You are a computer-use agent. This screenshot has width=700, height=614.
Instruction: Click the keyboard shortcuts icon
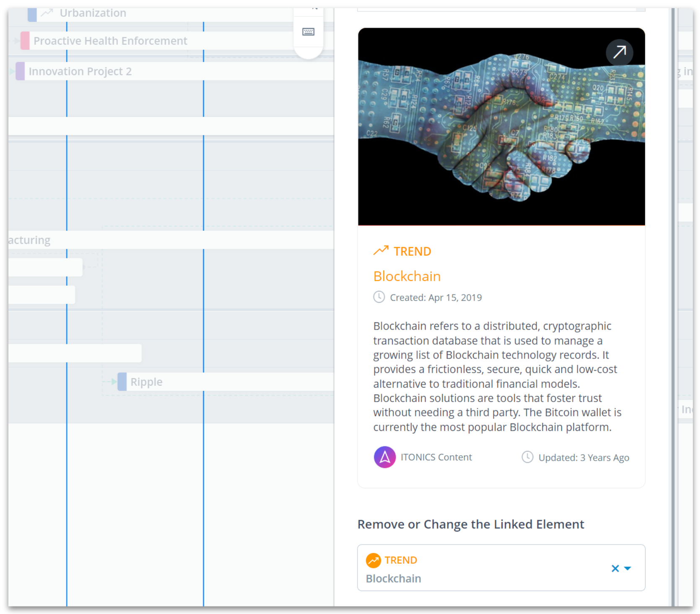pos(308,32)
